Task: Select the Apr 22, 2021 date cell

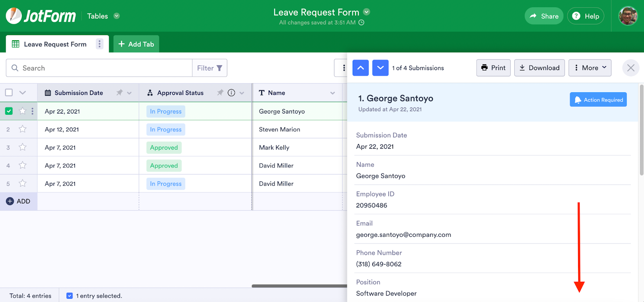Action: pos(88,112)
